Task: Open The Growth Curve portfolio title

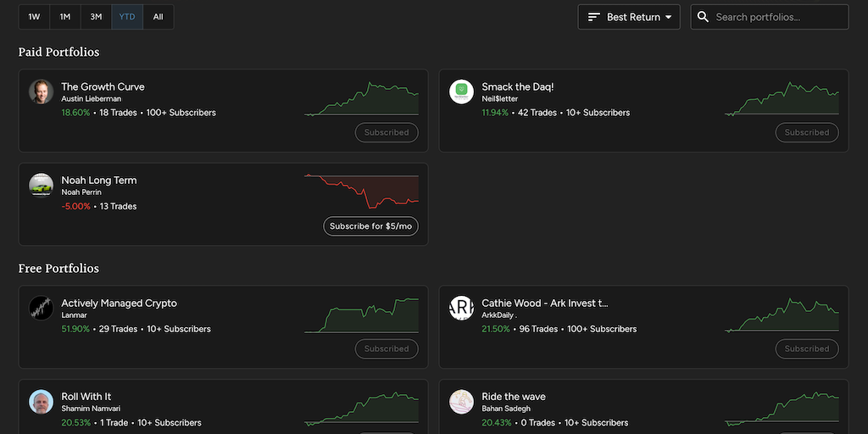Action: coord(103,86)
